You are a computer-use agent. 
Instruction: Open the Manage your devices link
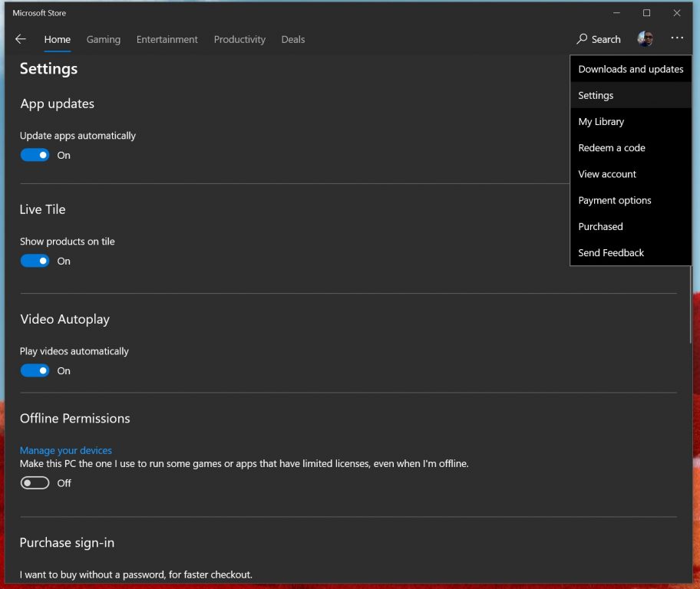coord(66,450)
